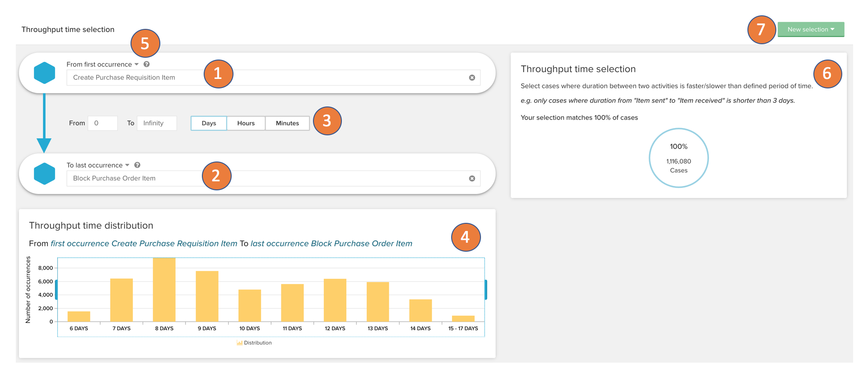Screen dimensions: 868x378
Task: Click the start activity input Create Purchase Requisition Item
Action: pyautogui.click(x=135, y=78)
